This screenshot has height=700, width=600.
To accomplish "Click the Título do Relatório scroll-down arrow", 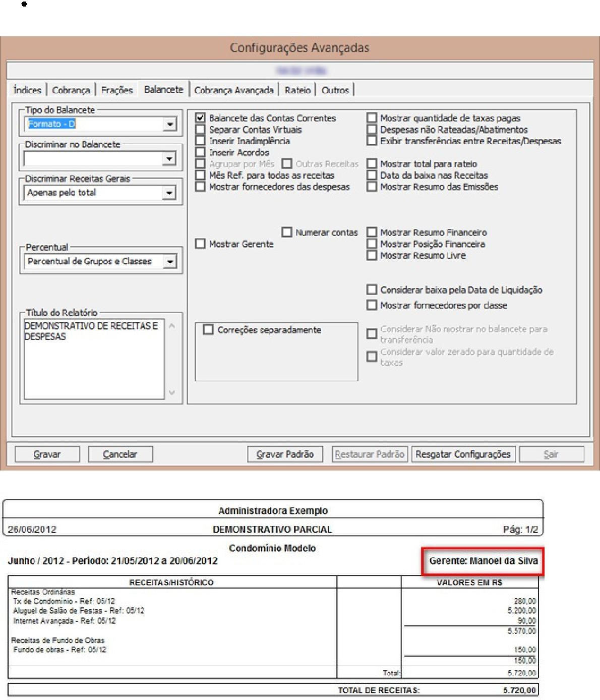I will coord(171,392).
